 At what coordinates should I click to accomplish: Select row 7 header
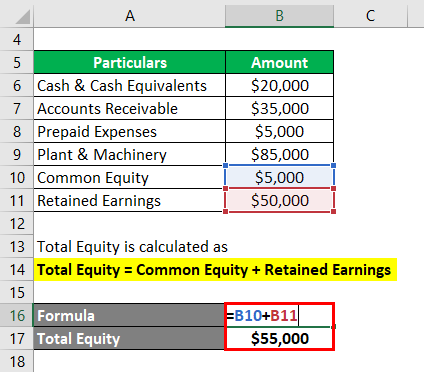click(x=17, y=108)
